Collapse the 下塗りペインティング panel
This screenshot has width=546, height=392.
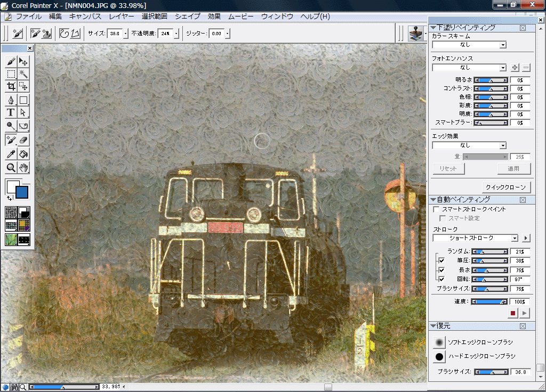click(x=433, y=28)
